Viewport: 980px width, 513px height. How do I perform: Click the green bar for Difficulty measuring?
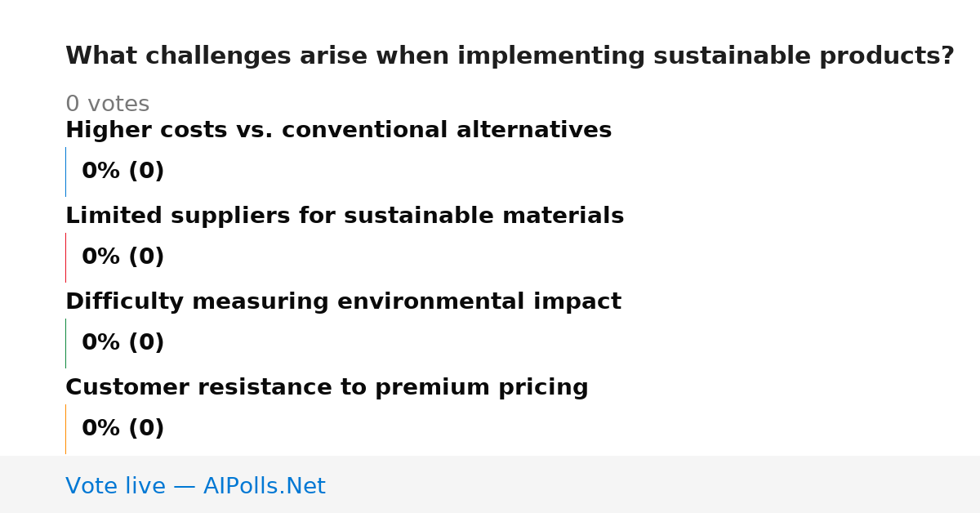[65, 343]
